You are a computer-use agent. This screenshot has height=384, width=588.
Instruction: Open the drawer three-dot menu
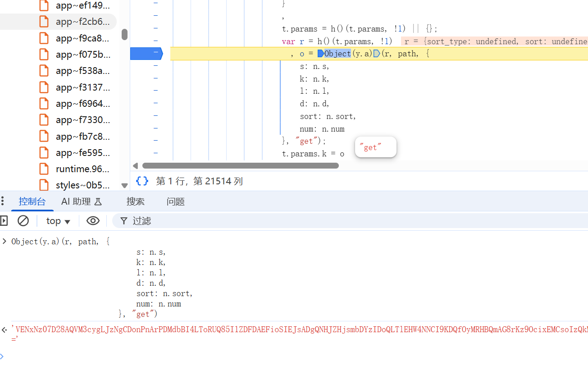pyautogui.click(x=2, y=201)
